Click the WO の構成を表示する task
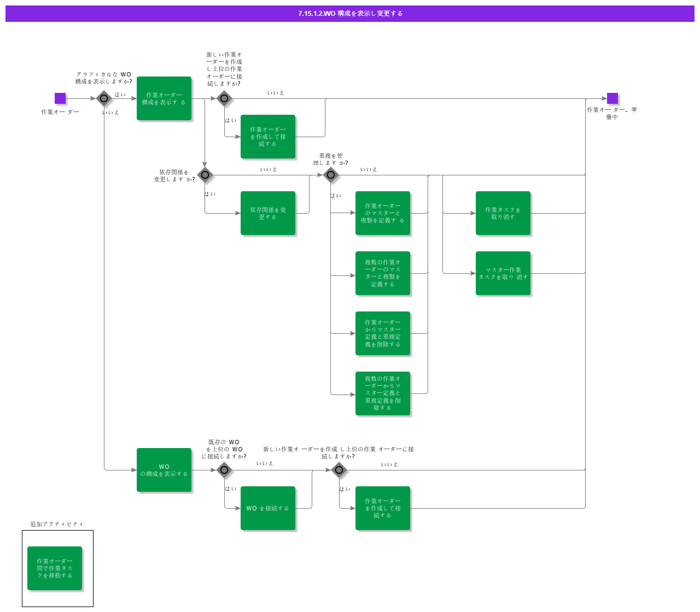This screenshot has width=700, height=612. pyautogui.click(x=164, y=470)
